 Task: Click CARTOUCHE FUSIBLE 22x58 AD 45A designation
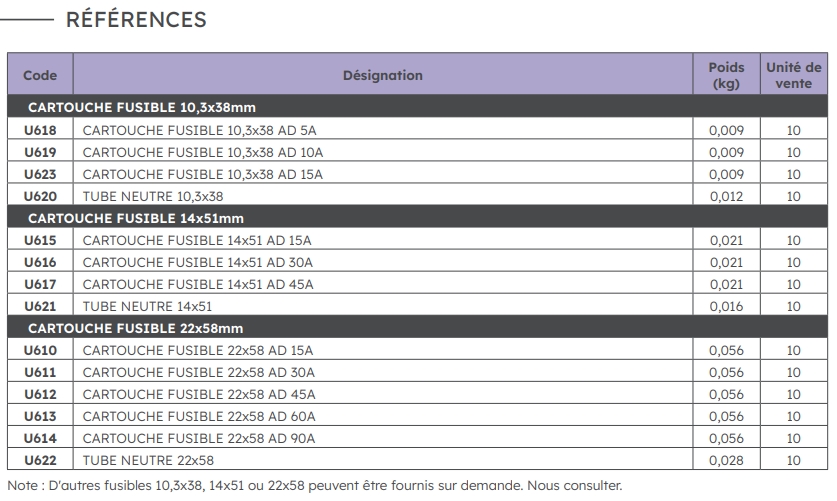pos(198,394)
